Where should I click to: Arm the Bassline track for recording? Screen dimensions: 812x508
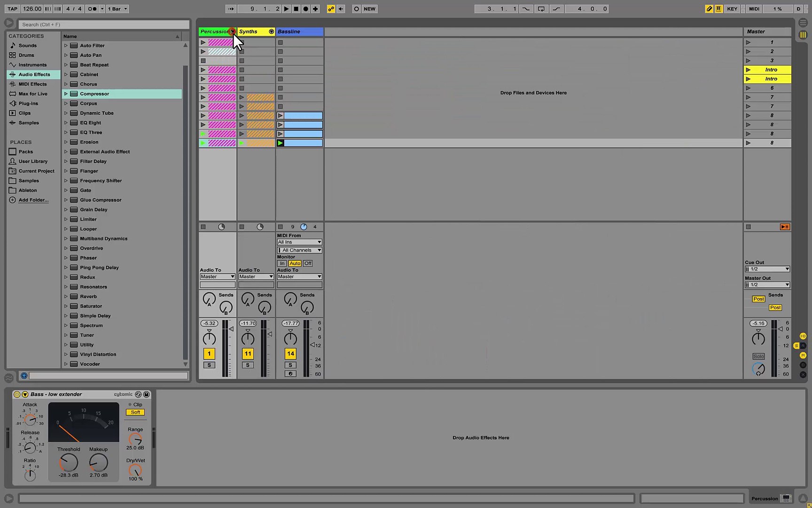pos(290,374)
